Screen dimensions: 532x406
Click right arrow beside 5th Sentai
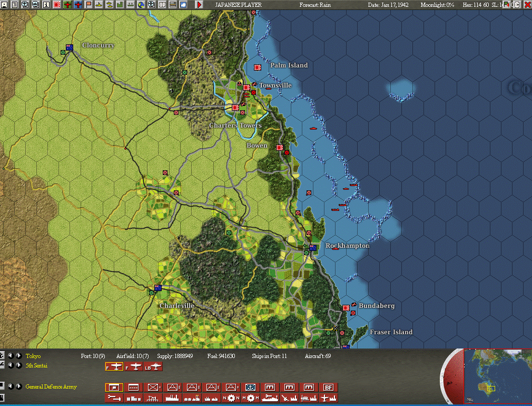(18, 365)
